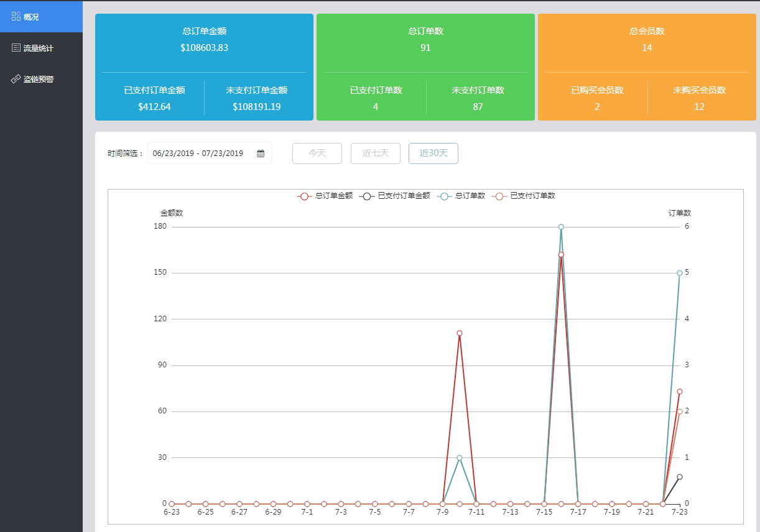Click the 7-16 peak point on 总订单数 line
Viewport: 760px width, 532px height.
coord(561,227)
